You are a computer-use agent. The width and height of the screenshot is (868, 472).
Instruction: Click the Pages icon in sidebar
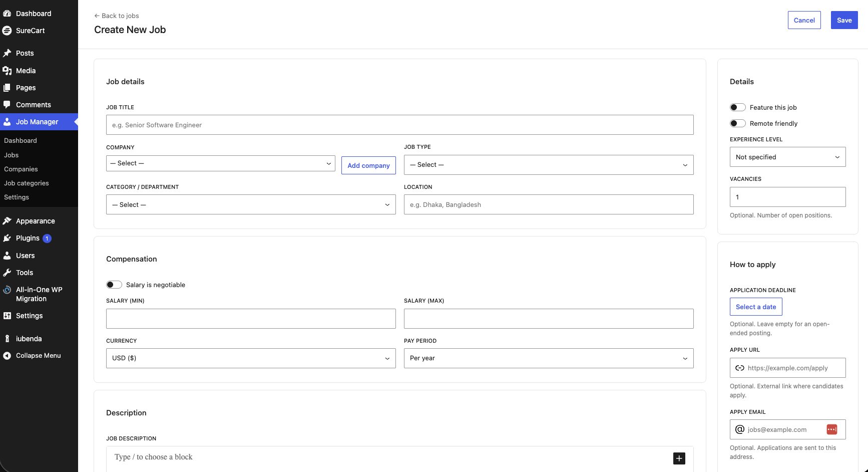pyautogui.click(x=7, y=88)
